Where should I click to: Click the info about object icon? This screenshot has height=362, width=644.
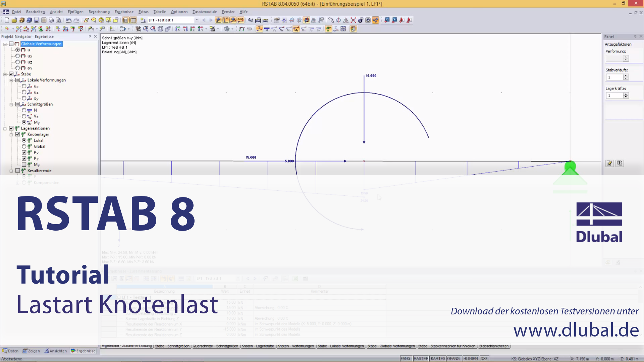coord(361,20)
